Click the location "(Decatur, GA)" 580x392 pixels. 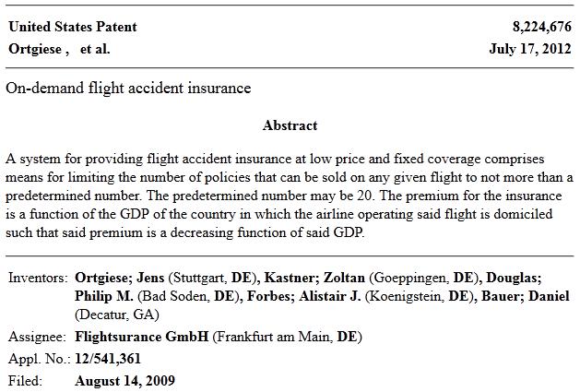117,315
